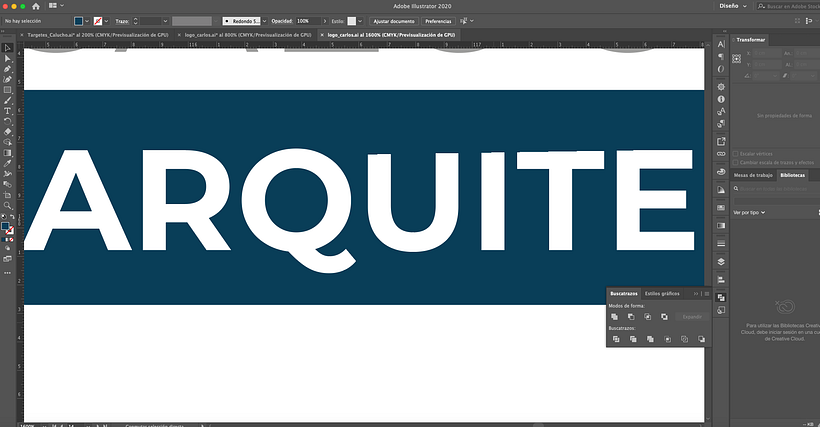Open the OpenType panel icon
This screenshot has height=427, width=820.
(x=721, y=69)
